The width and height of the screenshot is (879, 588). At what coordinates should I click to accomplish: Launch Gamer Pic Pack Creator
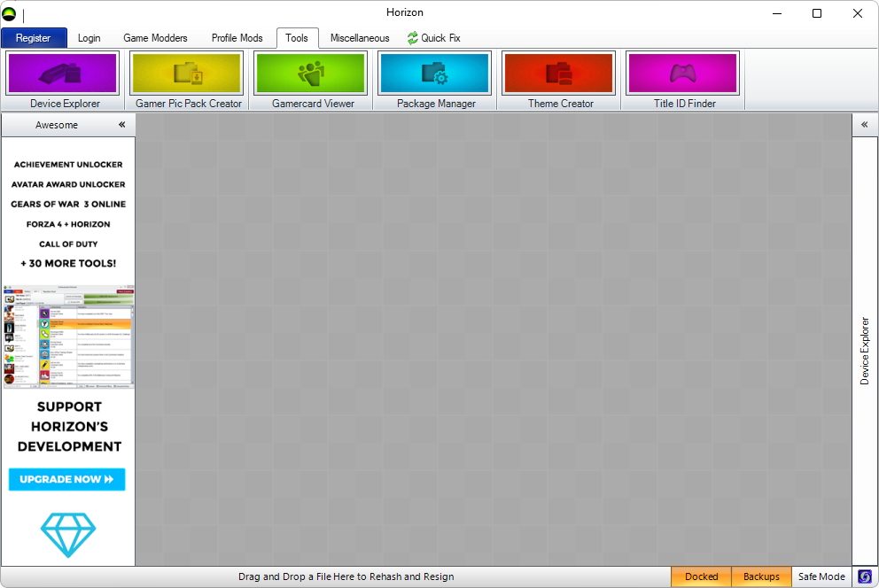187,73
